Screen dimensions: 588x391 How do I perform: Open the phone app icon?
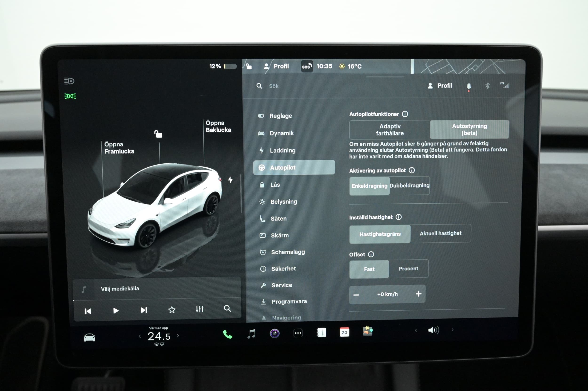coord(227,334)
